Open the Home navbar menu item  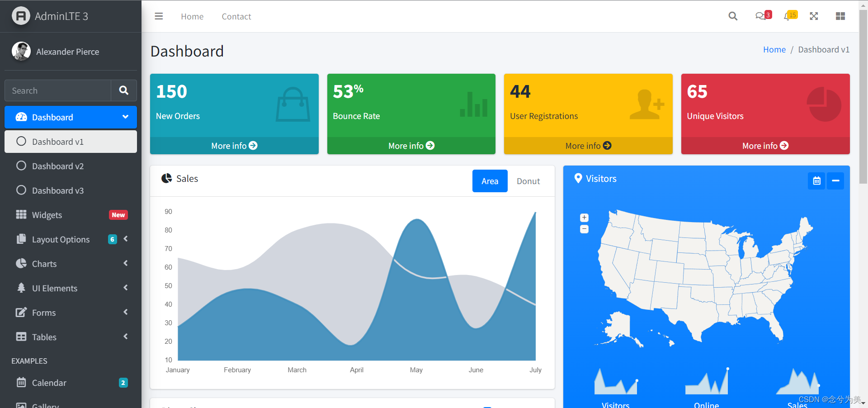click(192, 16)
